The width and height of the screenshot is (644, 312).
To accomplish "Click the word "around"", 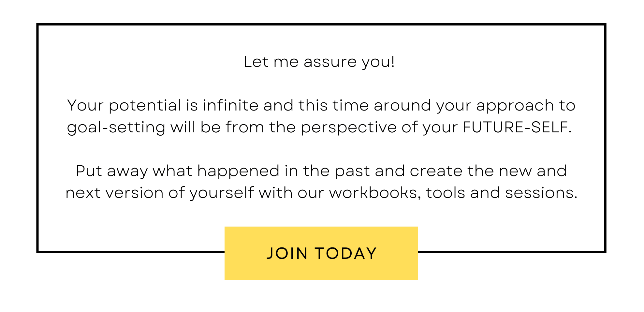I will (402, 105).
